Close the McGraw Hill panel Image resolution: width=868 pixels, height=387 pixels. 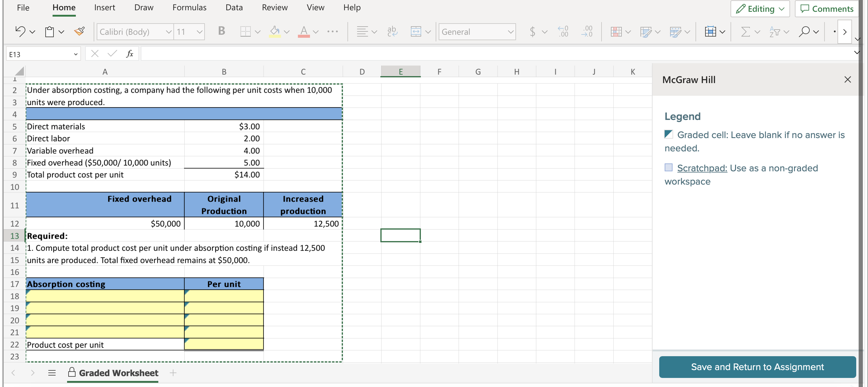847,79
